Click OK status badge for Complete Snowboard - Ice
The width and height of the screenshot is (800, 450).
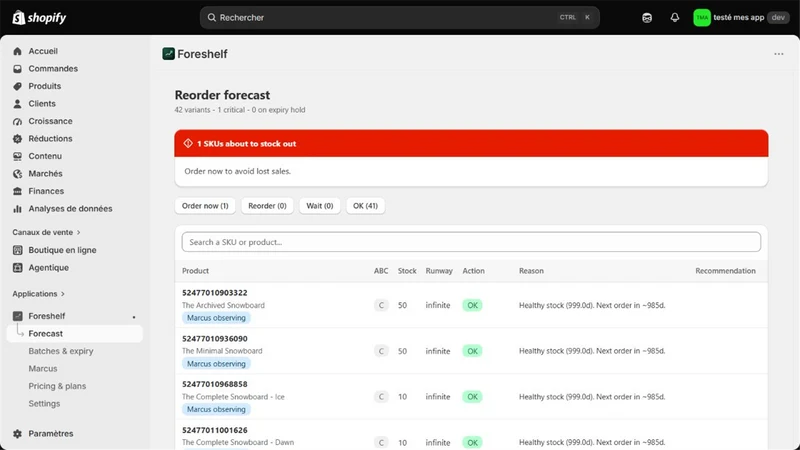tap(472, 396)
